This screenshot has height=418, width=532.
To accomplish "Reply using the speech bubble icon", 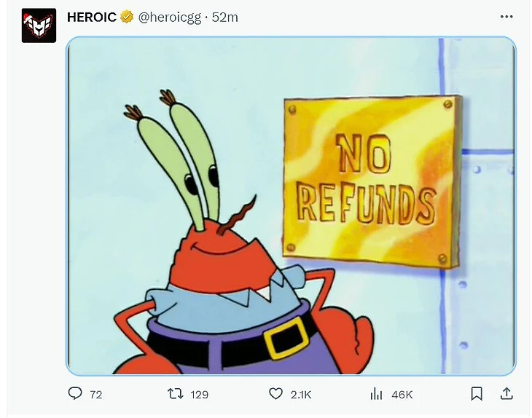I will tap(75, 393).
